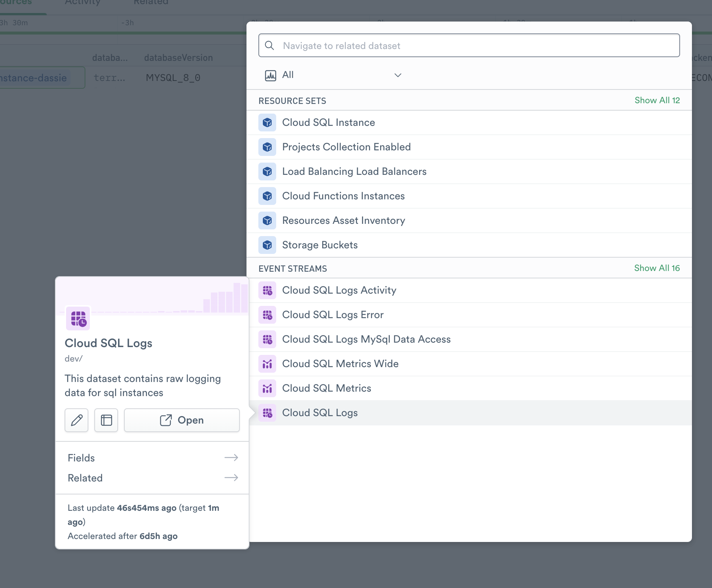Click the activity histogram thumbnail in card
This screenshot has width=712, height=588.
[x=152, y=295]
